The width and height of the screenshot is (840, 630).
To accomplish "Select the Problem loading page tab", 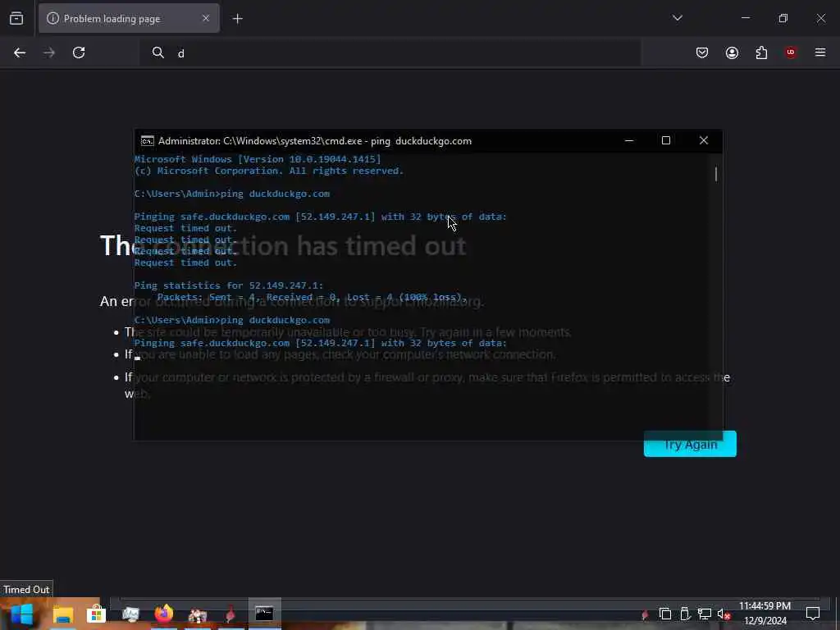I will coord(129,19).
